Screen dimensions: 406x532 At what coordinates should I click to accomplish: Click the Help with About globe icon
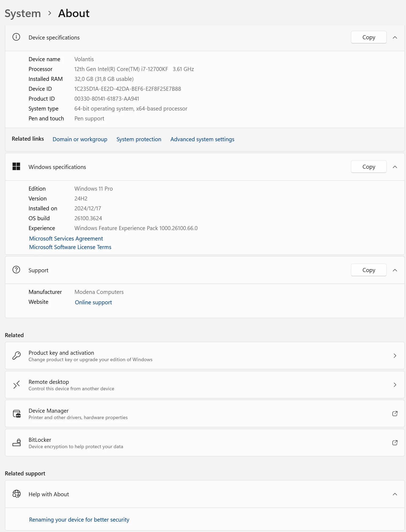(17, 494)
